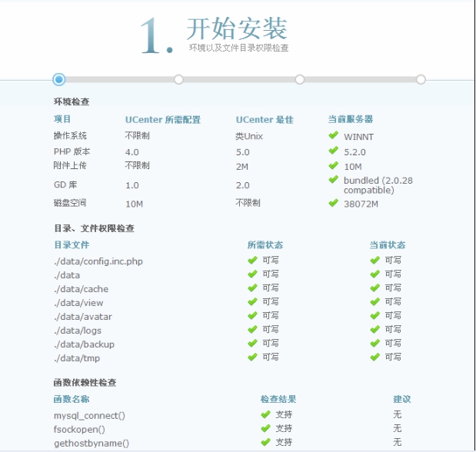Click the mysql_connect() function name
The height and width of the screenshot is (452, 476).
89,416
